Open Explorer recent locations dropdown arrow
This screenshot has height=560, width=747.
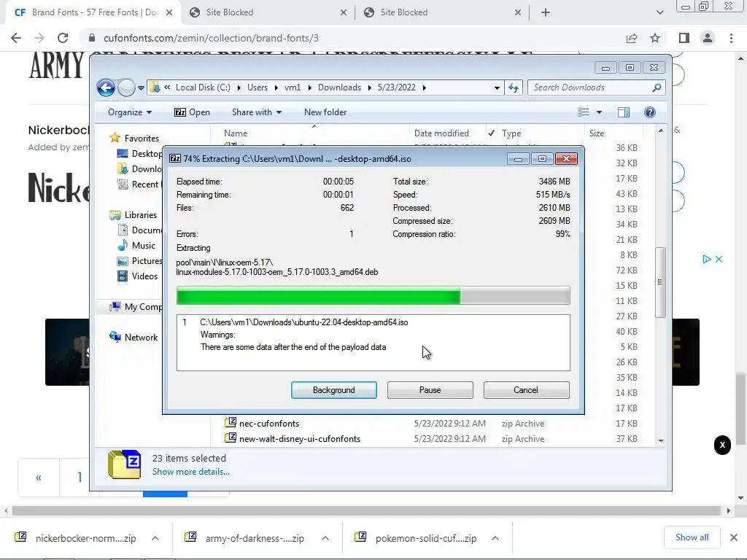tap(141, 87)
